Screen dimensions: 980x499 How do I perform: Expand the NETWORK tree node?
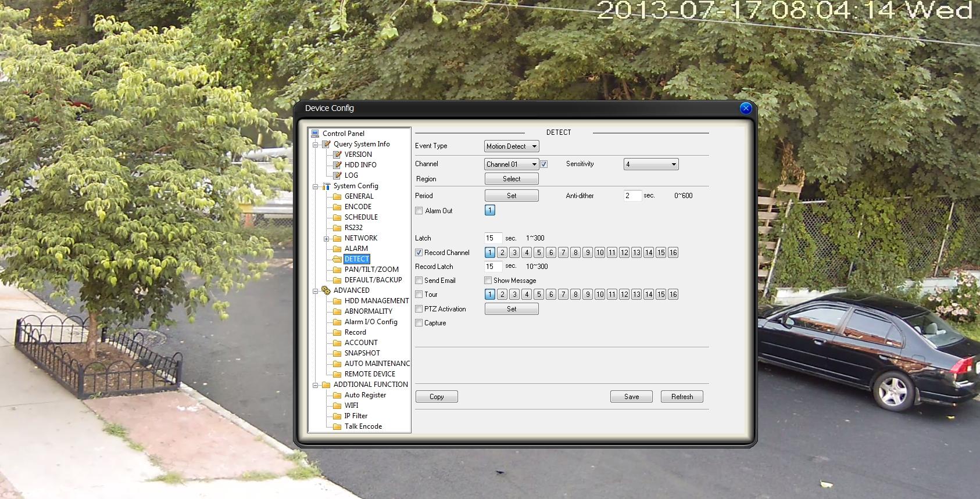[326, 239]
